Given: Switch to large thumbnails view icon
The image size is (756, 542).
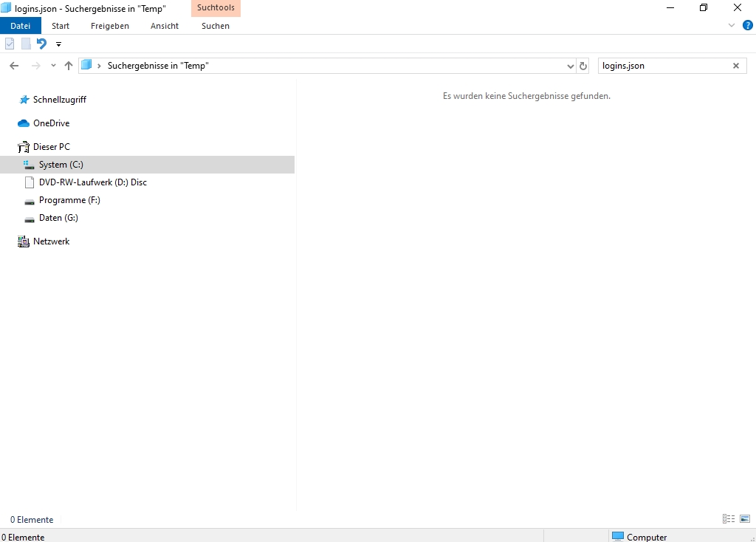Looking at the screenshot, I should click(745, 519).
